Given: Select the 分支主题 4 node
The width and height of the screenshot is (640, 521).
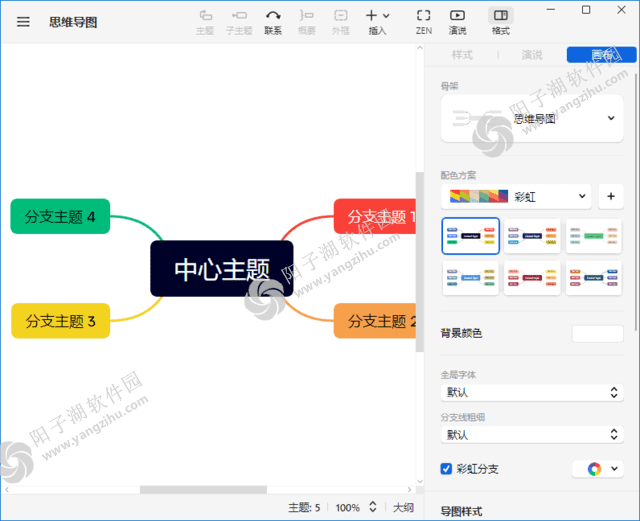Looking at the screenshot, I should pos(60,216).
